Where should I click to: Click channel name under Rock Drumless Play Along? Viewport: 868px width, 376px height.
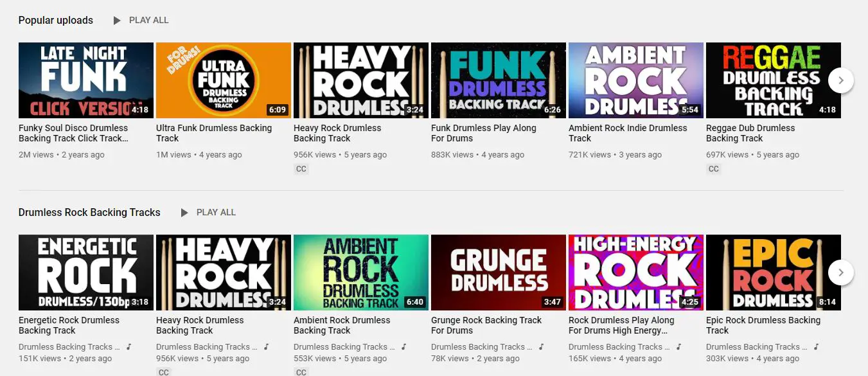pos(619,347)
